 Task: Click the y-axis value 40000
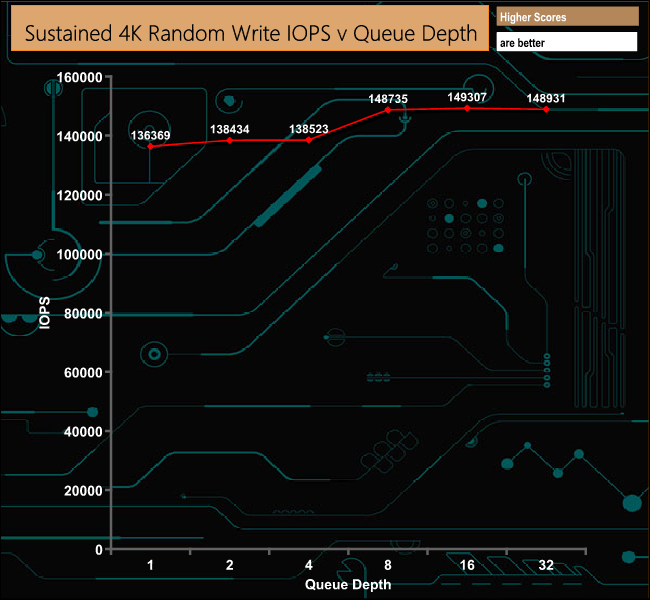pyautogui.click(x=83, y=432)
